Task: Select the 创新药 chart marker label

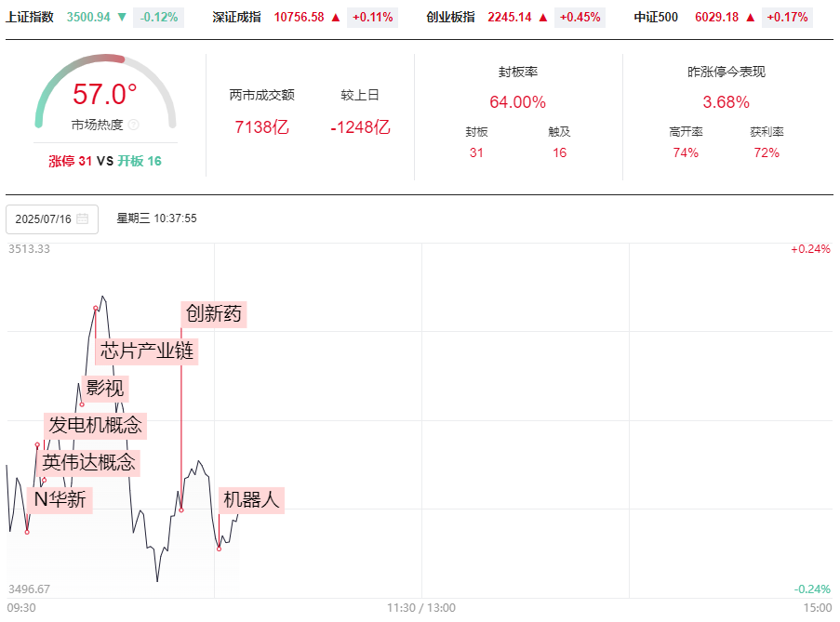Action: tap(214, 313)
